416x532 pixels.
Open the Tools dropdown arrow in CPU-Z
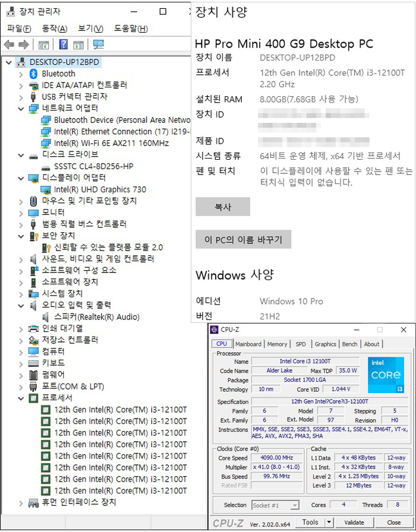click(x=329, y=522)
